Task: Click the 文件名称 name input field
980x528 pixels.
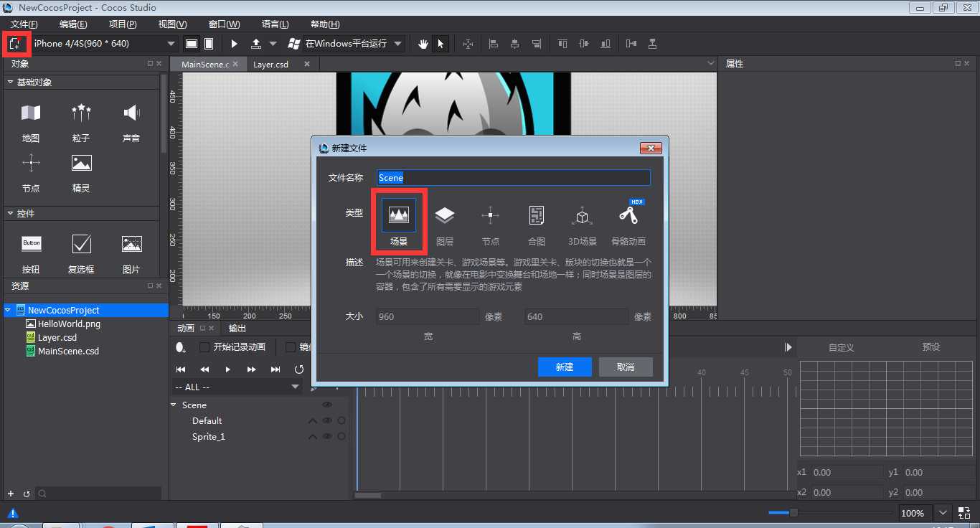Action: 514,178
